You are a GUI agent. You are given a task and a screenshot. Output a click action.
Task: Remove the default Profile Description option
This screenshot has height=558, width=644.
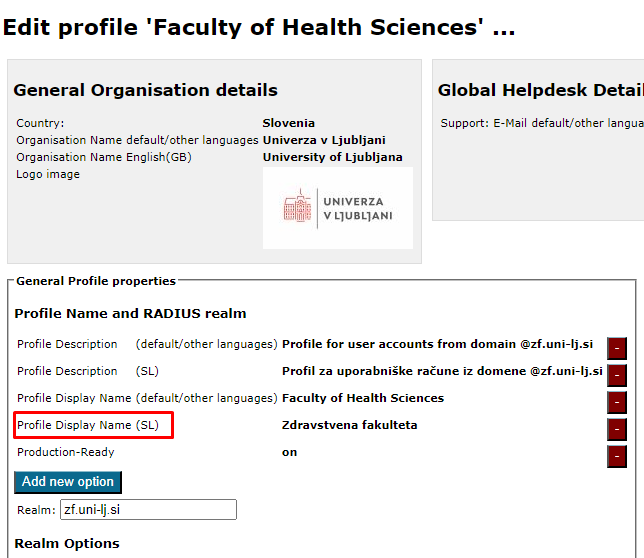(617, 348)
